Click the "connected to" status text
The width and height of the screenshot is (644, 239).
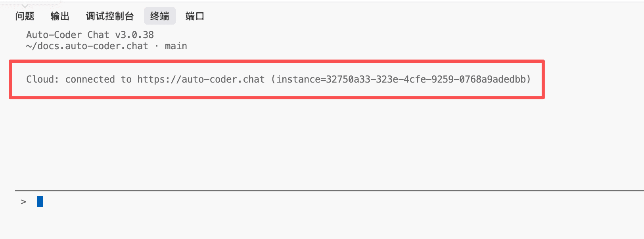click(x=98, y=79)
